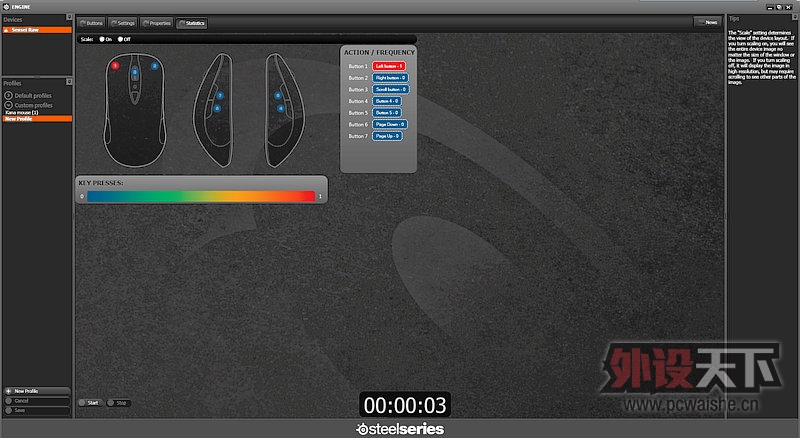Collapse the Profiles panel with corner icon
This screenshot has height=438, width=800.
point(69,82)
